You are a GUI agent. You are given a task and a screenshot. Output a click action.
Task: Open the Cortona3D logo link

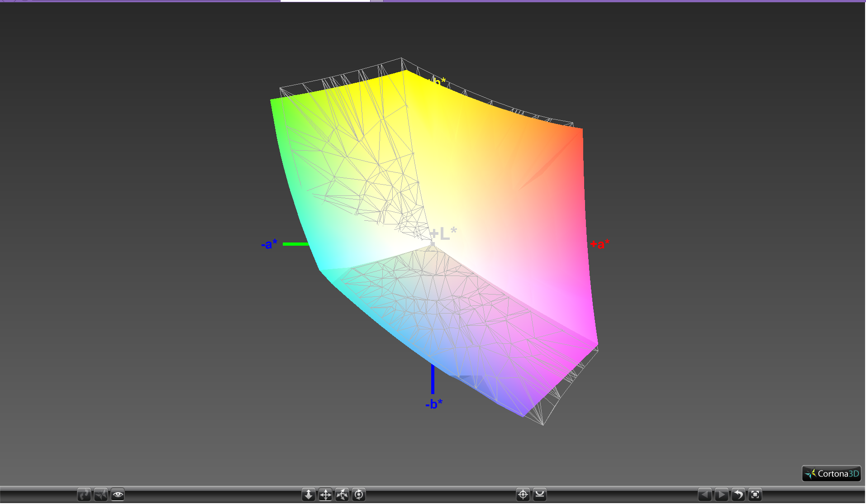(831, 474)
